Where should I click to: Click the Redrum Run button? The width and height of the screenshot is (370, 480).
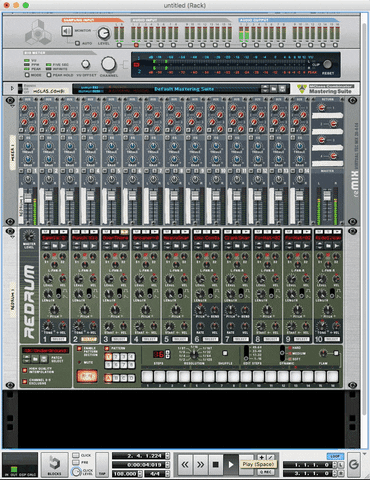tap(87, 376)
